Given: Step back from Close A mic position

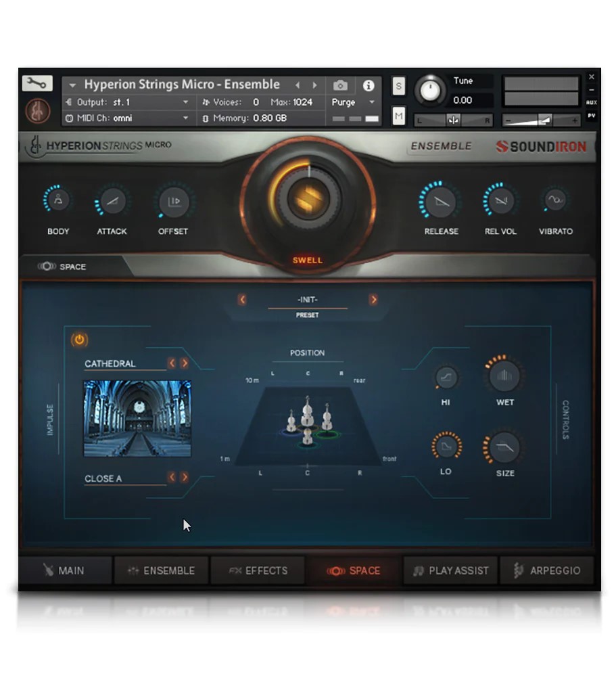Looking at the screenshot, I should coord(172,477).
